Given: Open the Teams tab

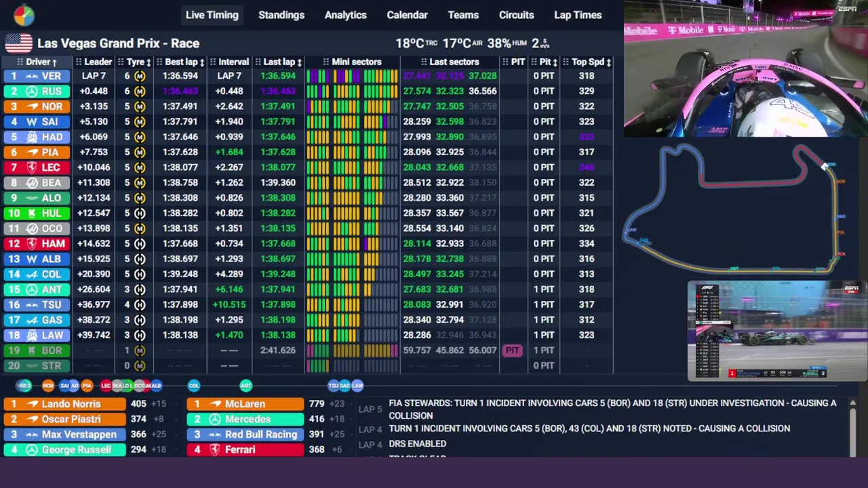Looking at the screenshot, I should point(463,15).
